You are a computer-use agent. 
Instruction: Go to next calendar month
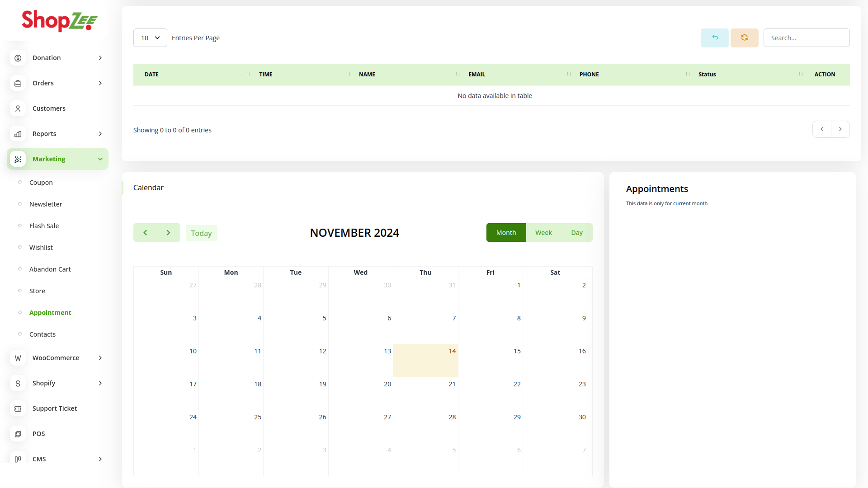(168, 233)
